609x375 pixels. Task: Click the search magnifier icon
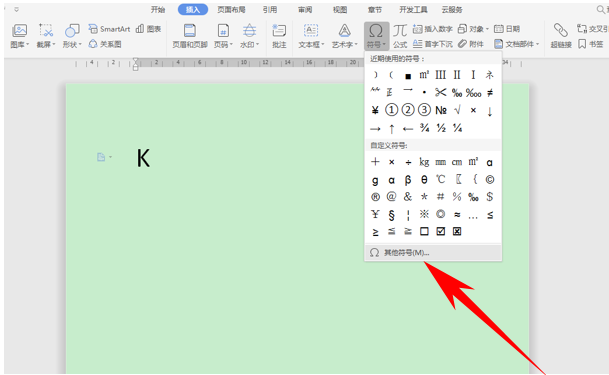(601, 9)
